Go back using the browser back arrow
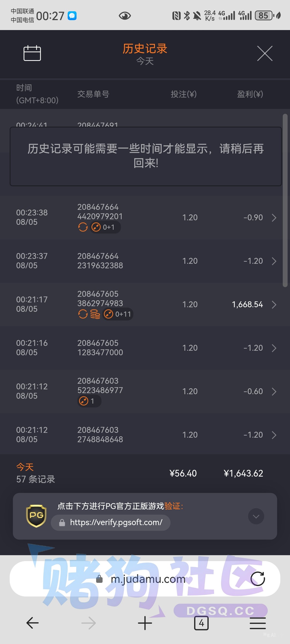This screenshot has width=290, height=644. point(32,623)
